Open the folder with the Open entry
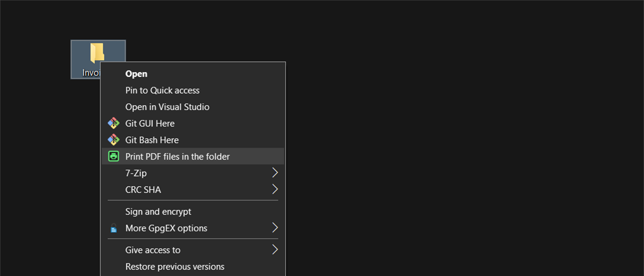644x276 pixels. (136, 74)
